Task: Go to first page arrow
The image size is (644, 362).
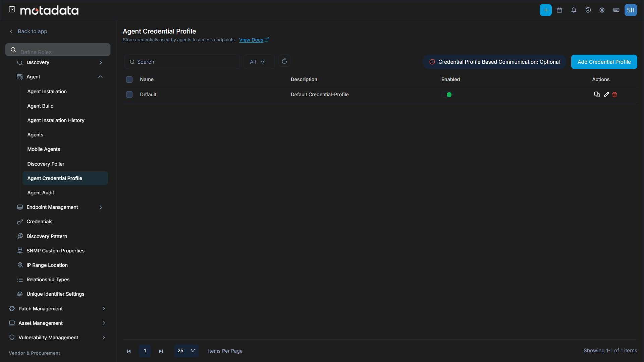Action: [x=129, y=351]
